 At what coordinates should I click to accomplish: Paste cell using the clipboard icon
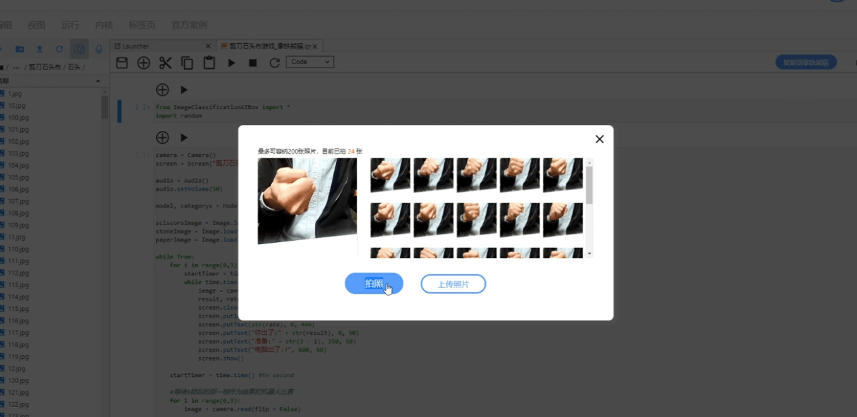[209, 63]
